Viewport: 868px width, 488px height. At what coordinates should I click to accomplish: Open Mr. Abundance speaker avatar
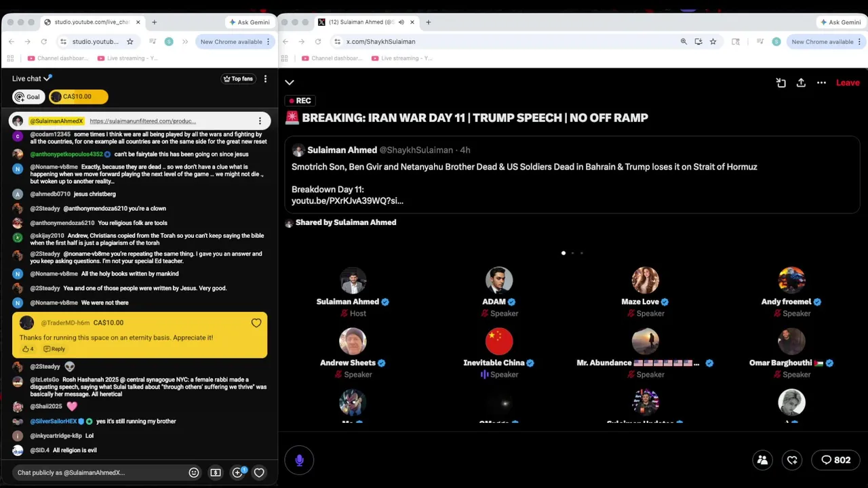[x=646, y=342]
